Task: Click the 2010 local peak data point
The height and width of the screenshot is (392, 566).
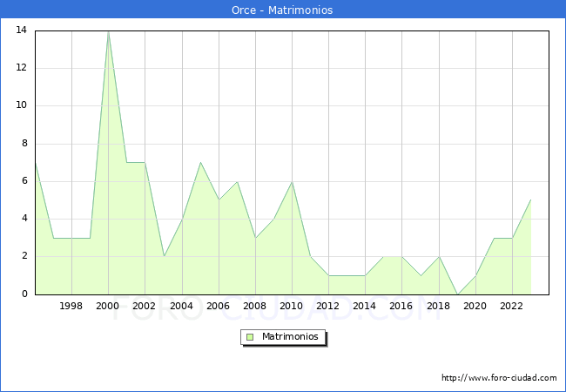Action: click(292, 181)
